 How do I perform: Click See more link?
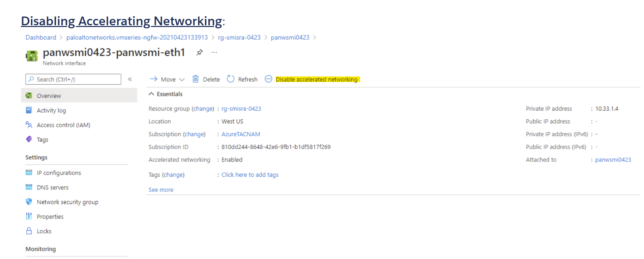point(161,190)
